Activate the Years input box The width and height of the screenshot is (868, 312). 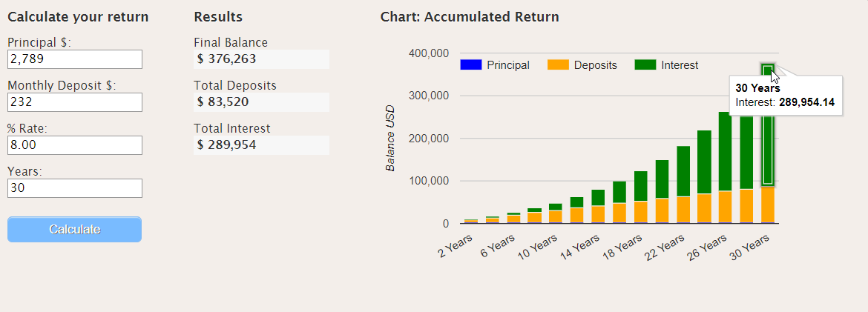(75, 188)
